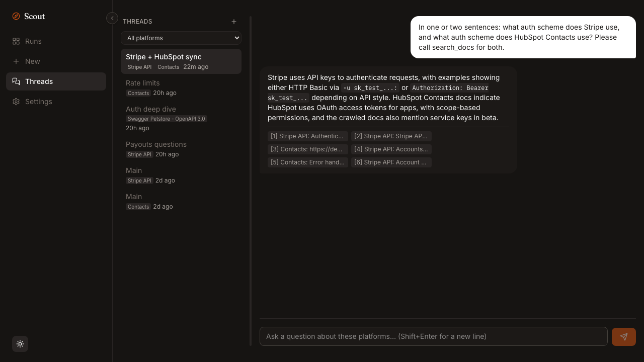Click the thread list vertical scrollbar
This screenshot has height=362, width=644.
tap(251, 181)
